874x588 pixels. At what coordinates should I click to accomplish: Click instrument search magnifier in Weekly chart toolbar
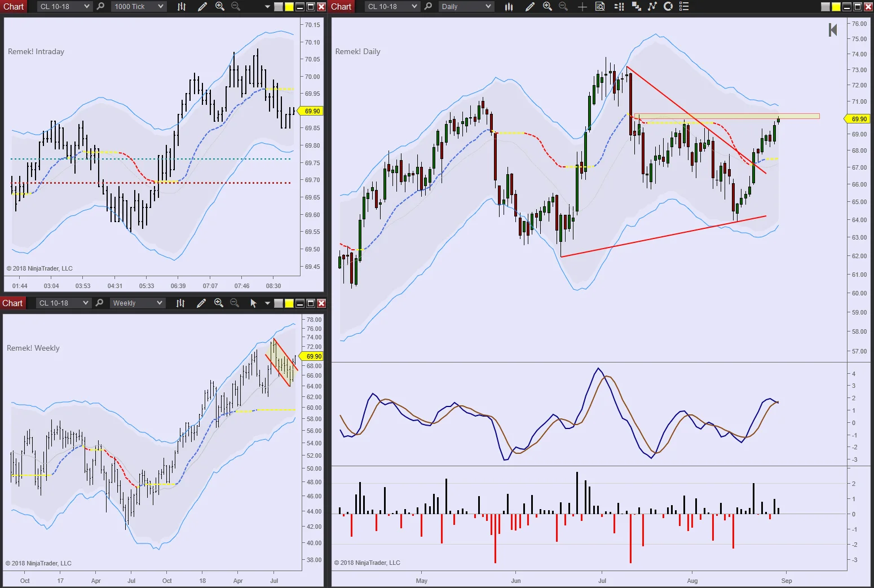99,303
